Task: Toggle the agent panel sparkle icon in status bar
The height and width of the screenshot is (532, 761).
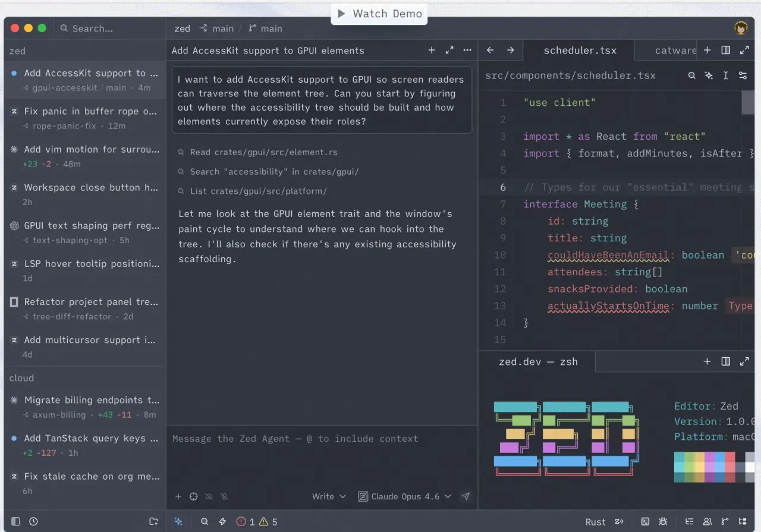Action: [x=178, y=521]
